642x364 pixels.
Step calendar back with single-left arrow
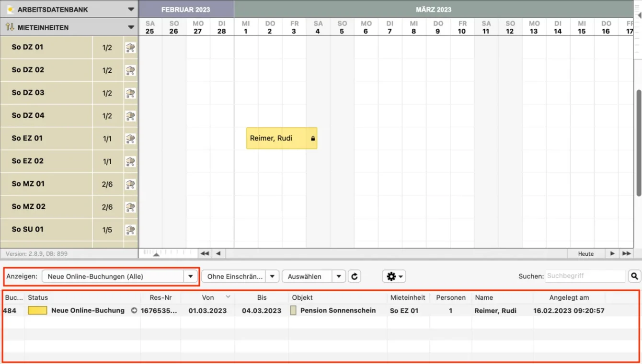[x=218, y=253]
